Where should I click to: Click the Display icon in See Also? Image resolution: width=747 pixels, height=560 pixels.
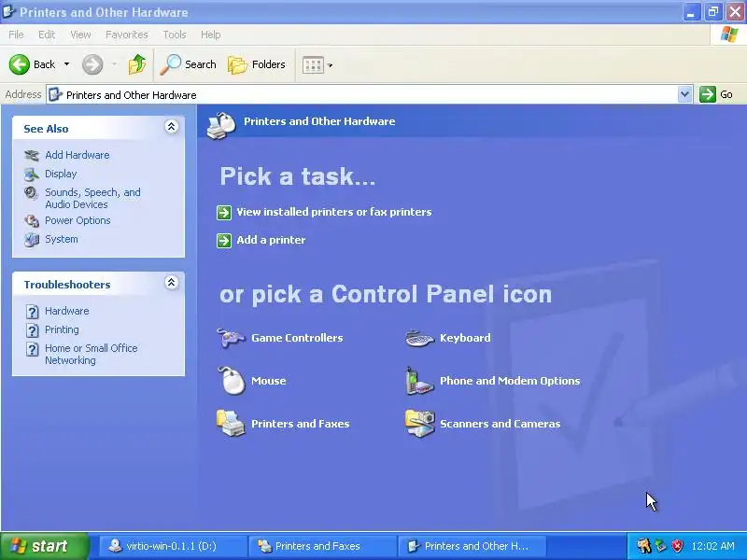click(32, 175)
